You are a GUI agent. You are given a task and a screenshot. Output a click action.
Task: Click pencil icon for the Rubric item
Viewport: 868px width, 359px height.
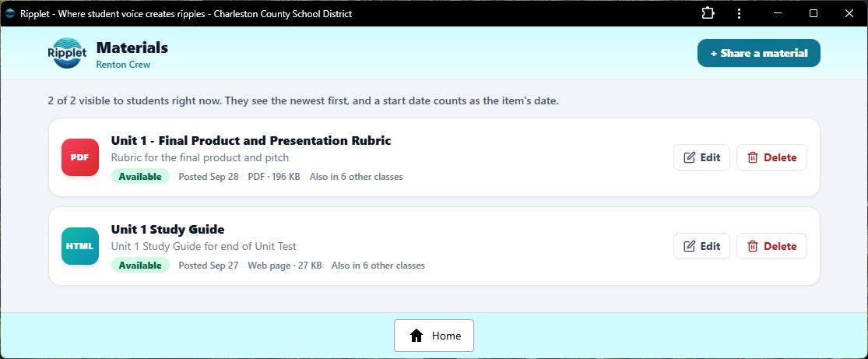pyautogui.click(x=689, y=157)
